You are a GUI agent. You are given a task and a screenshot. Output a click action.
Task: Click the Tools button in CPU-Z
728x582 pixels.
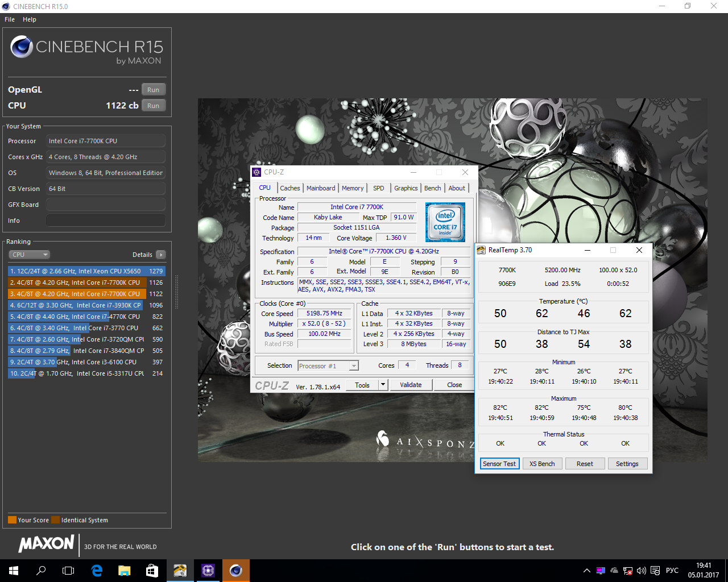point(362,385)
